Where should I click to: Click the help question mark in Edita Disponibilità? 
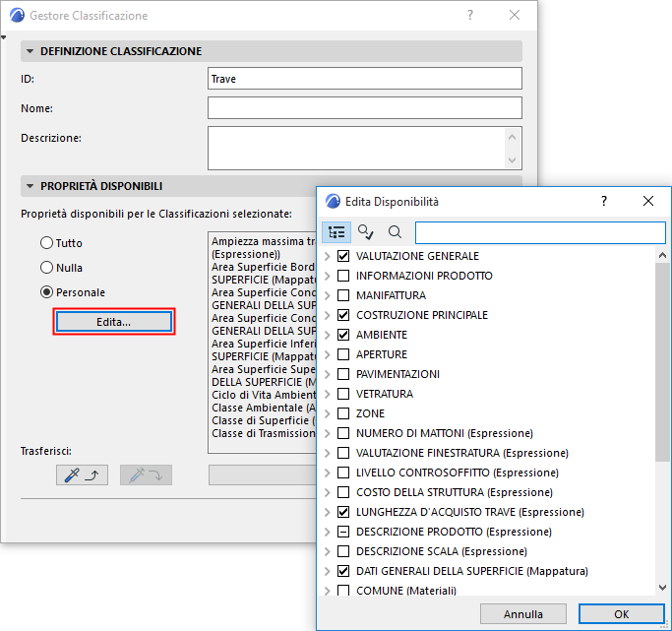click(x=604, y=201)
